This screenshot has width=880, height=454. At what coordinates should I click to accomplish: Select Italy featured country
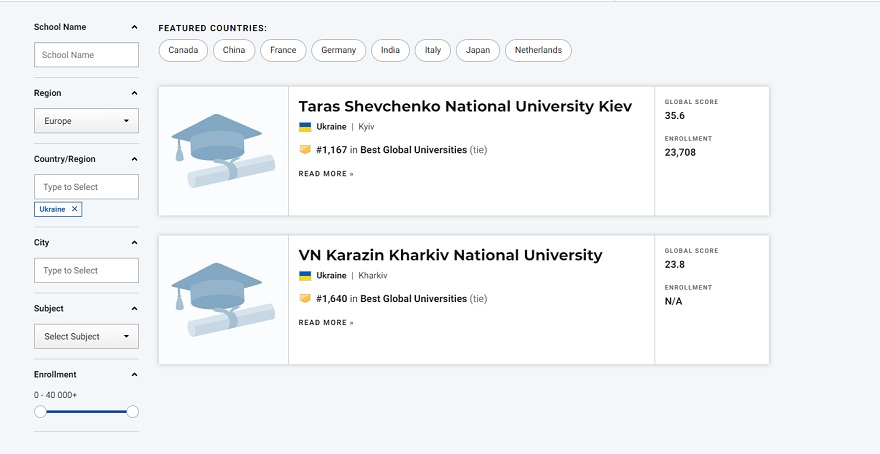click(x=433, y=50)
